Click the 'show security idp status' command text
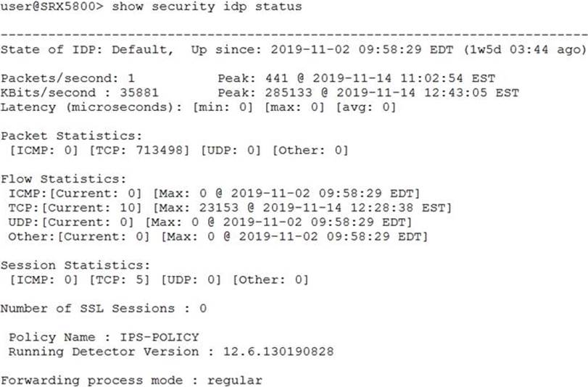The height and width of the screenshot is (387, 588). point(207,7)
